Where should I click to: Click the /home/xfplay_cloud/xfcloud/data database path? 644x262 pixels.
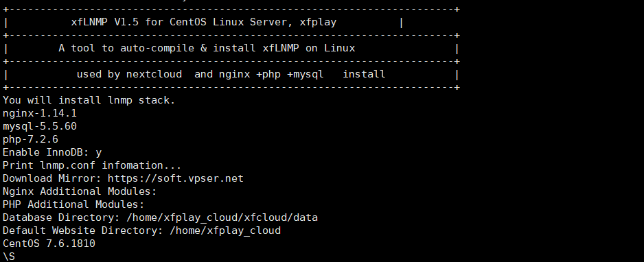(222, 217)
